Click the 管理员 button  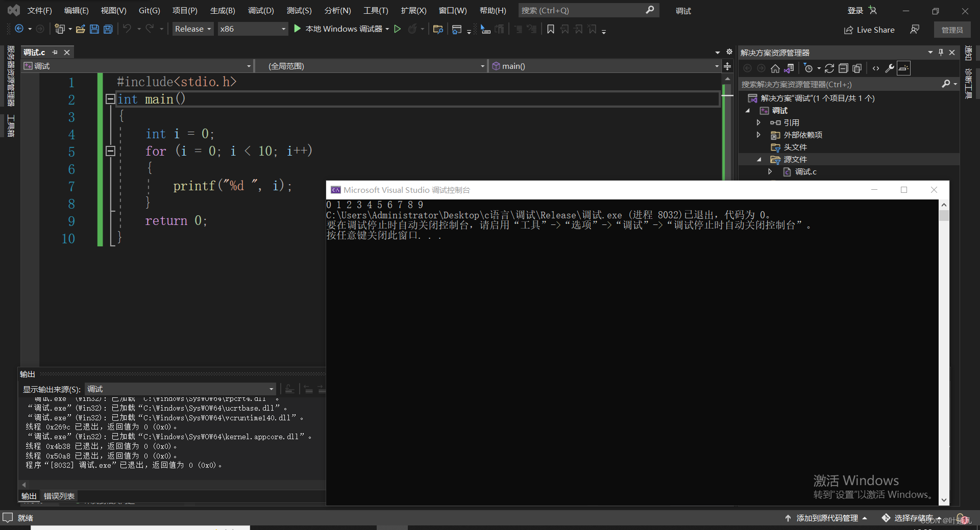(952, 30)
